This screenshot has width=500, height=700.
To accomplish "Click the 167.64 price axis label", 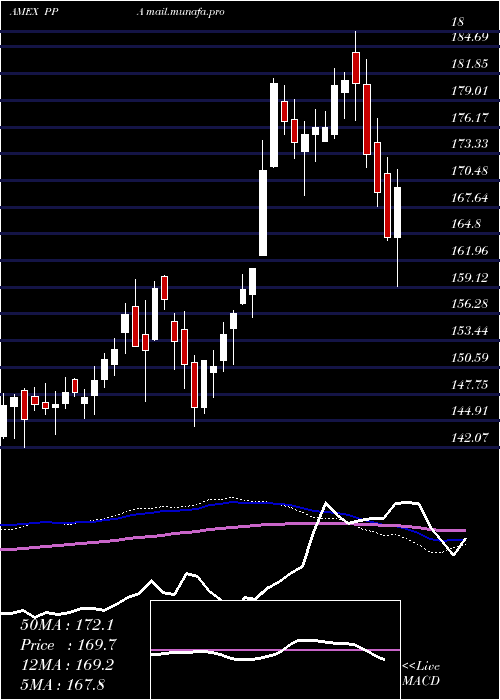I will pyautogui.click(x=470, y=197).
